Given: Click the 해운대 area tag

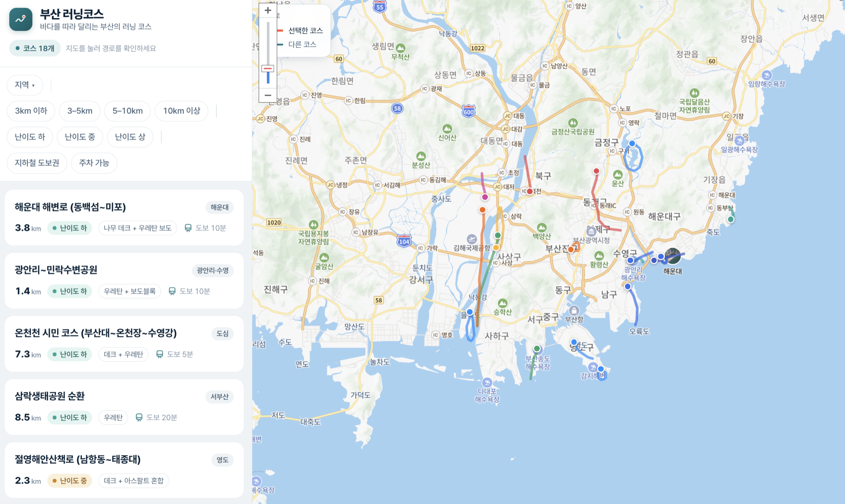Looking at the screenshot, I should (220, 207).
